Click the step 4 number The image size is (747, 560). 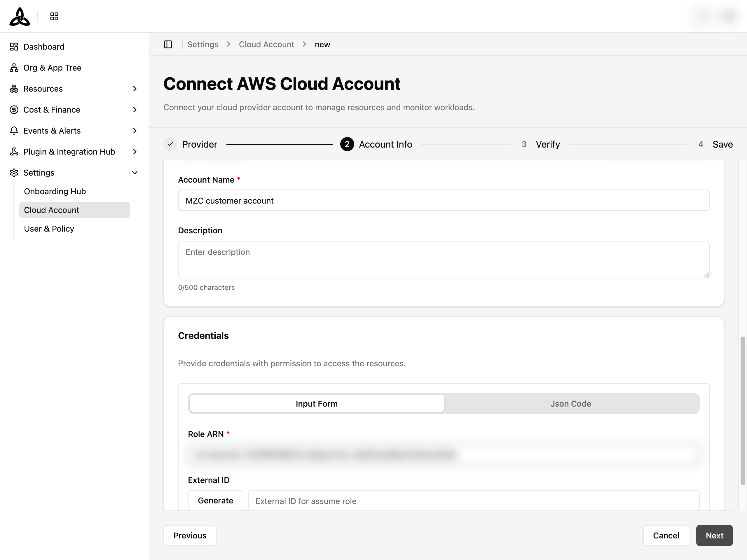click(x=701, y=144)
